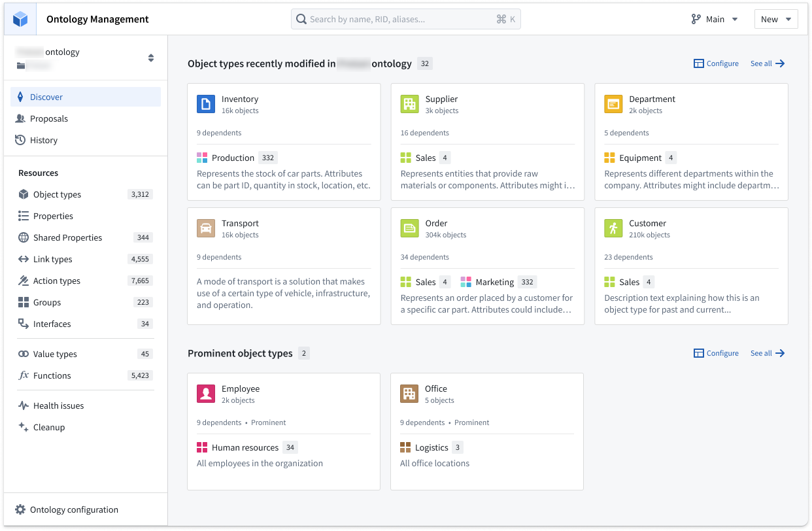Click the Department card icon
Image resolution: width=812 pixels, height=531 pixels.
(613, 104)
